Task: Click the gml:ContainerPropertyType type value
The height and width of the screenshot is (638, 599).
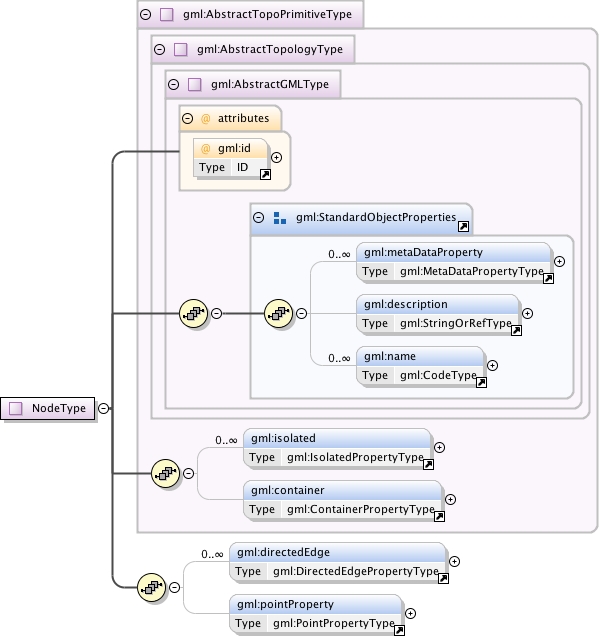Action: point(361,509)
